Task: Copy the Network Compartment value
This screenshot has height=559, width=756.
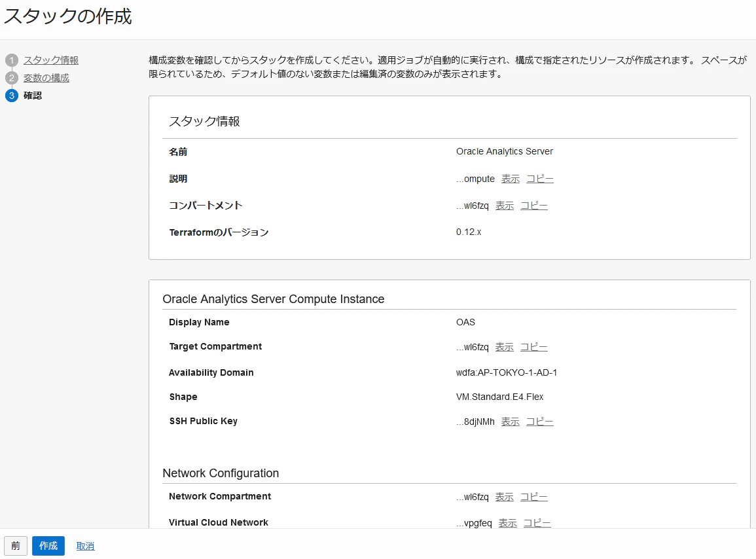Action: click(x=533, y=497)
